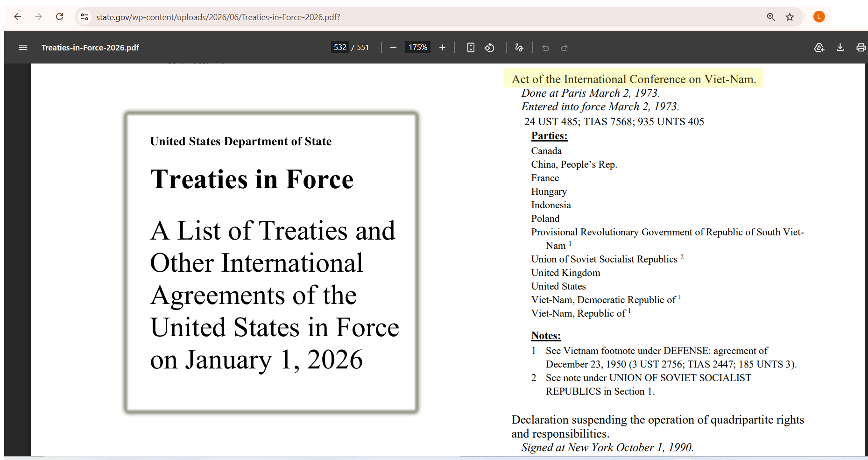Click the party entry United States

(558, 286)
